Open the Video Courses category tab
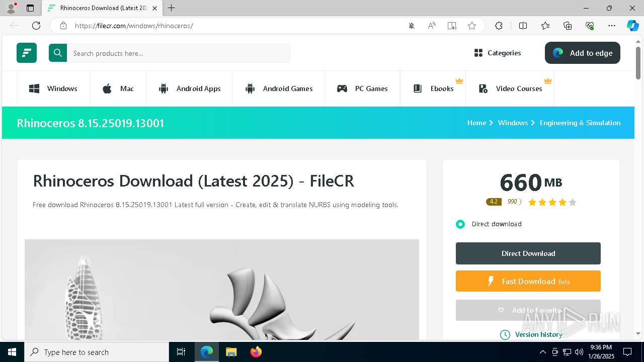 click(510, 88)
